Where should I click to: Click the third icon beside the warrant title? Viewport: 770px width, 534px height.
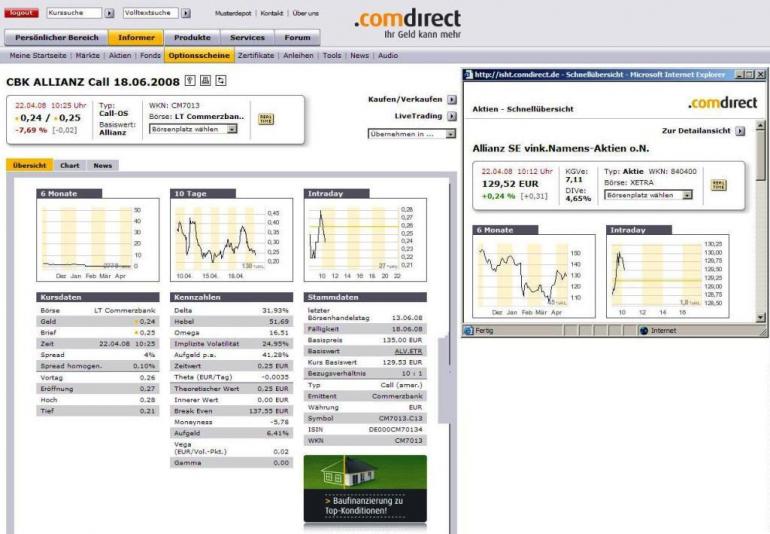pyautogui.click(x=221, y=81)
